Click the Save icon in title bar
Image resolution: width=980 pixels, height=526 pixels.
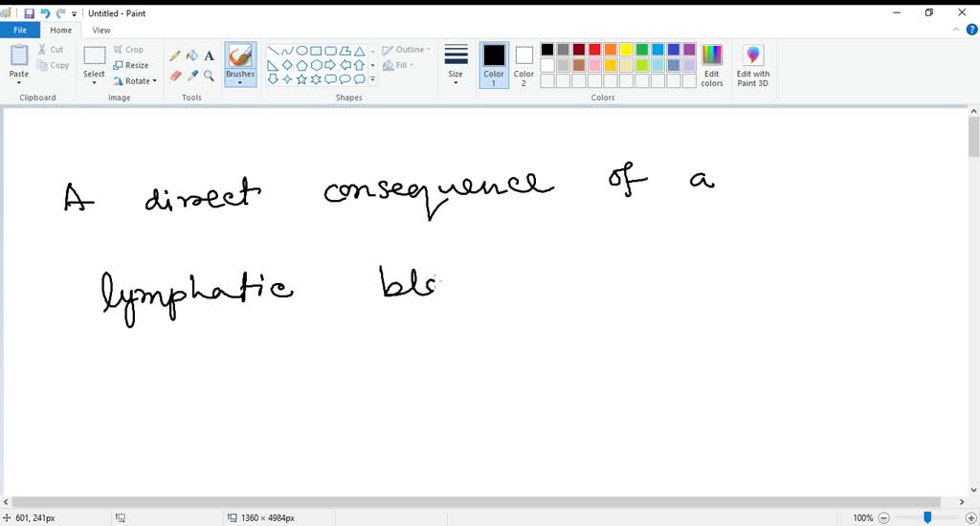click(x=29, y=13)
